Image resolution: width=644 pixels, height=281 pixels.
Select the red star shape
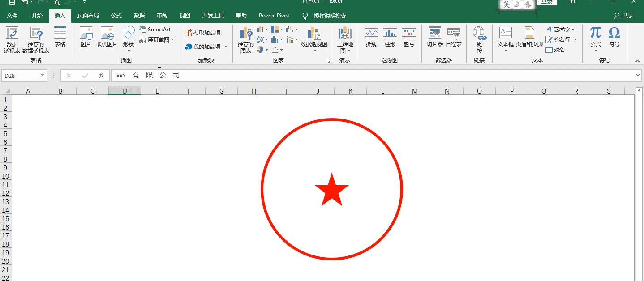tap(332, 190)
